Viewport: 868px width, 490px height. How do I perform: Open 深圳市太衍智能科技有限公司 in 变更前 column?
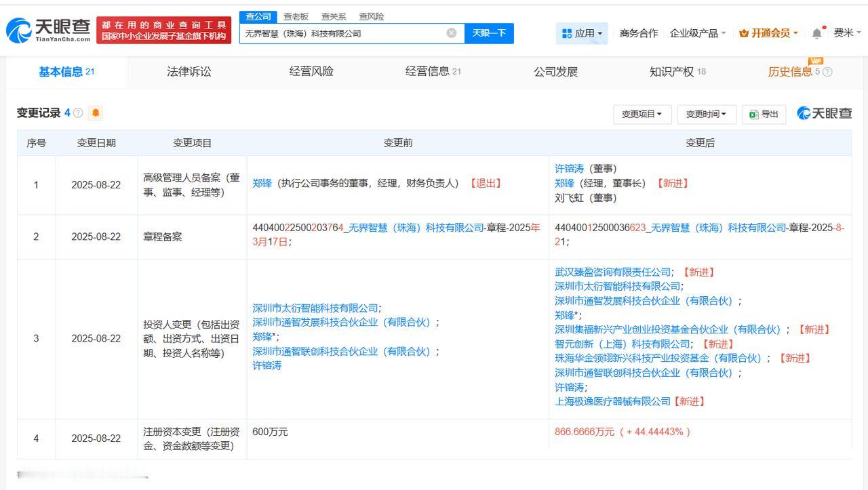[x=315, y=308]
